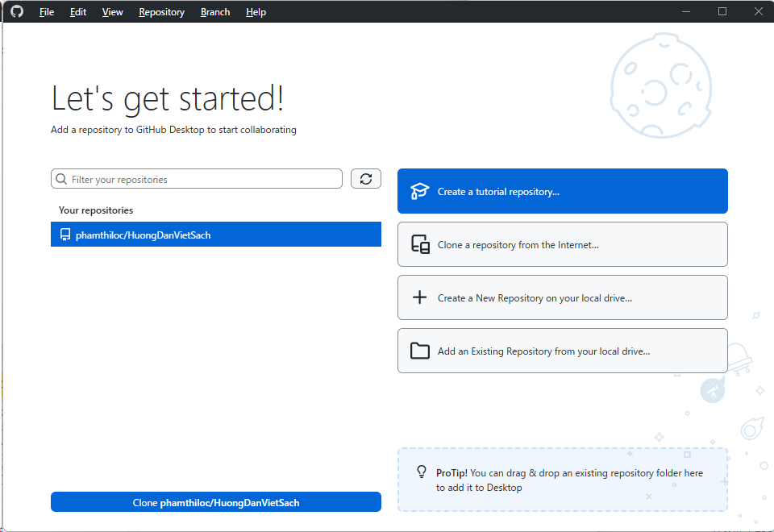The image size is (774, 532).
Task: Select the phamthiloc/HuongDanVietSach repository row
Action: 216,235
